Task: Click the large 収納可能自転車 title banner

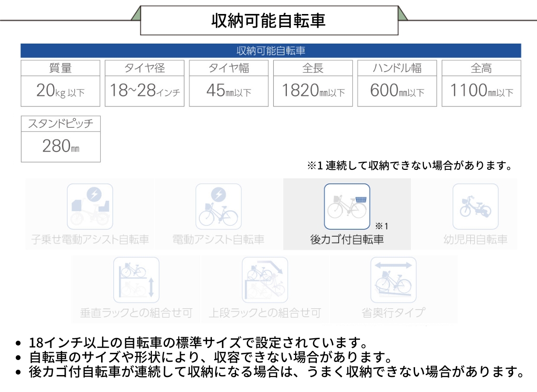Action: (269, 20)
